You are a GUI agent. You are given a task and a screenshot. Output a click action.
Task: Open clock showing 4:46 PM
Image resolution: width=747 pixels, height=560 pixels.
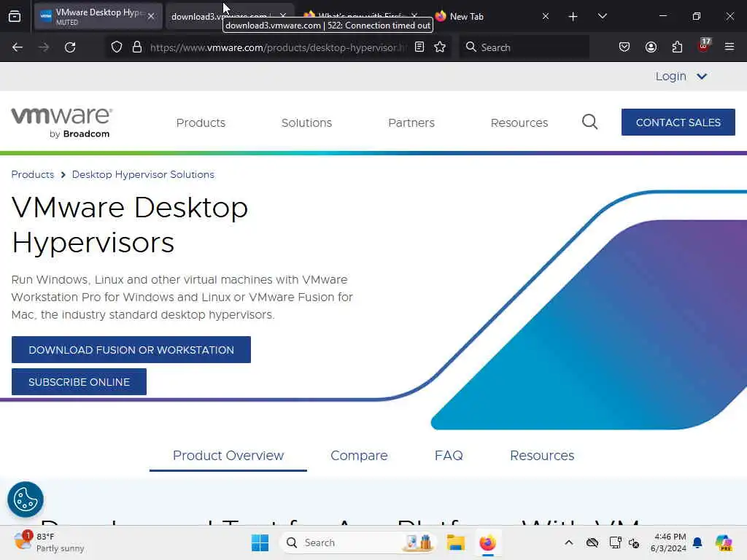click(x=669, y=542)
